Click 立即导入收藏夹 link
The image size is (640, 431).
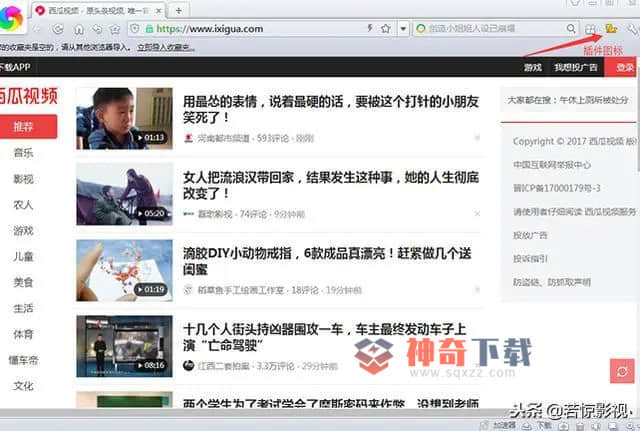coord(165,47)
